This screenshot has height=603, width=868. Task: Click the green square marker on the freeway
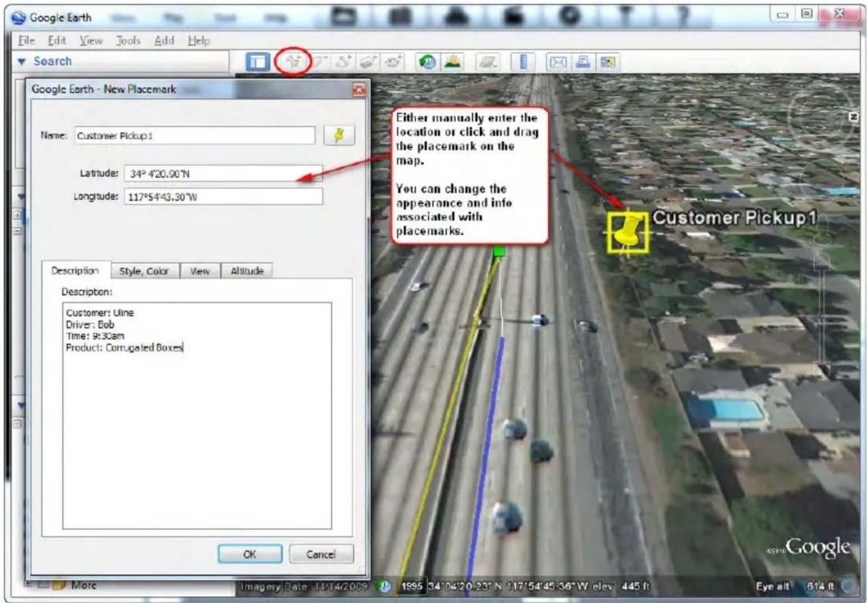tap(499, 252)
